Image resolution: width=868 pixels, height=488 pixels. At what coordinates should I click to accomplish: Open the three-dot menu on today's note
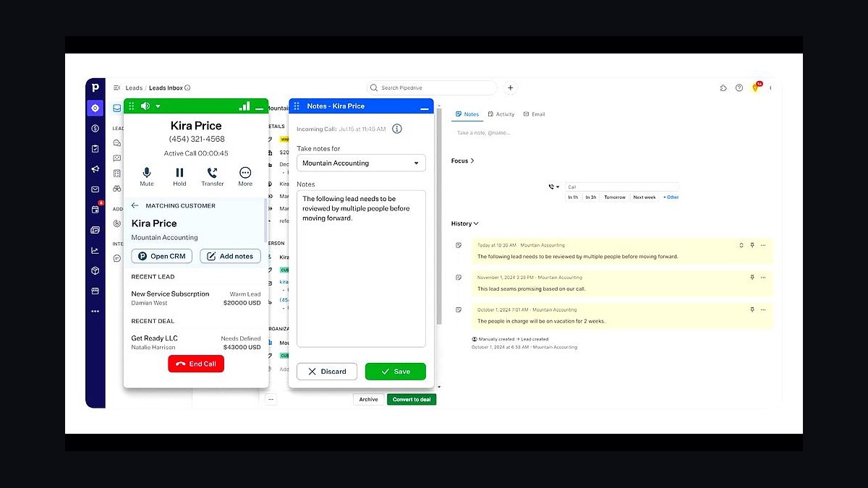click(x=763, y=245)
